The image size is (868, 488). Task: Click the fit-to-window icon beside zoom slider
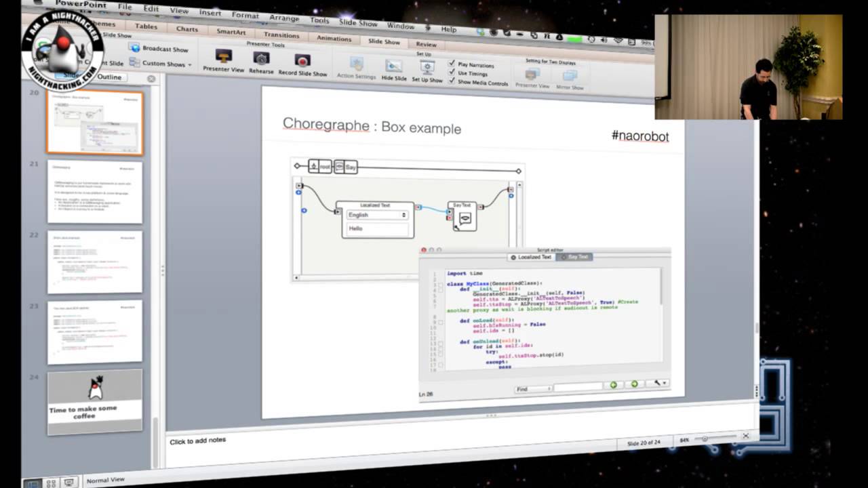coord(745,436)
